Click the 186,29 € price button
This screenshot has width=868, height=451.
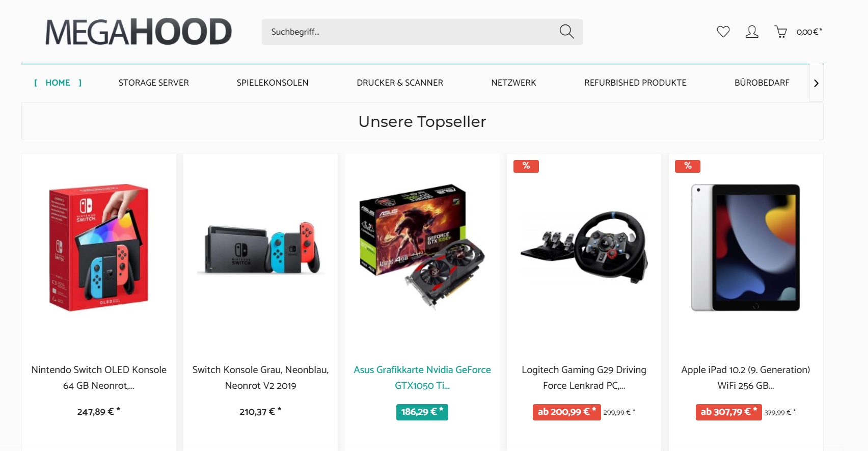[422, 412]
